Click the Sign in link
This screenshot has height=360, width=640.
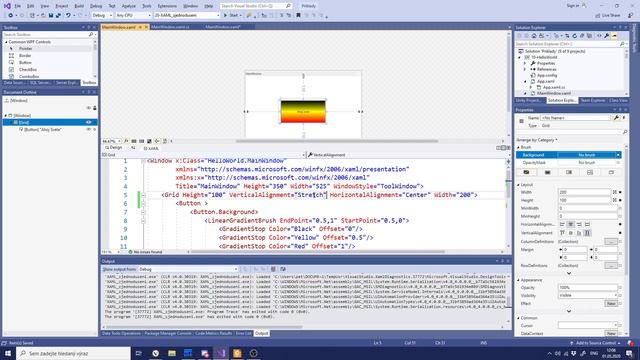(573, 6)
